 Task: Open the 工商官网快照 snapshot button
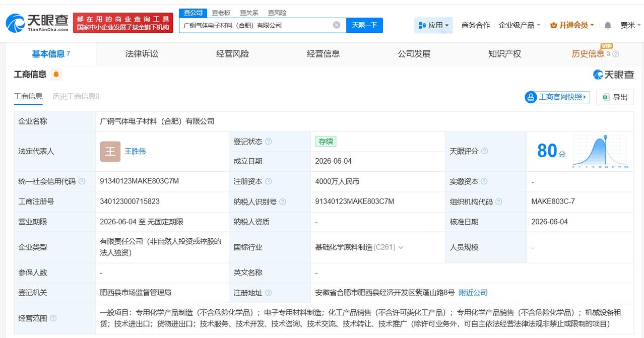tap(557, 97)
